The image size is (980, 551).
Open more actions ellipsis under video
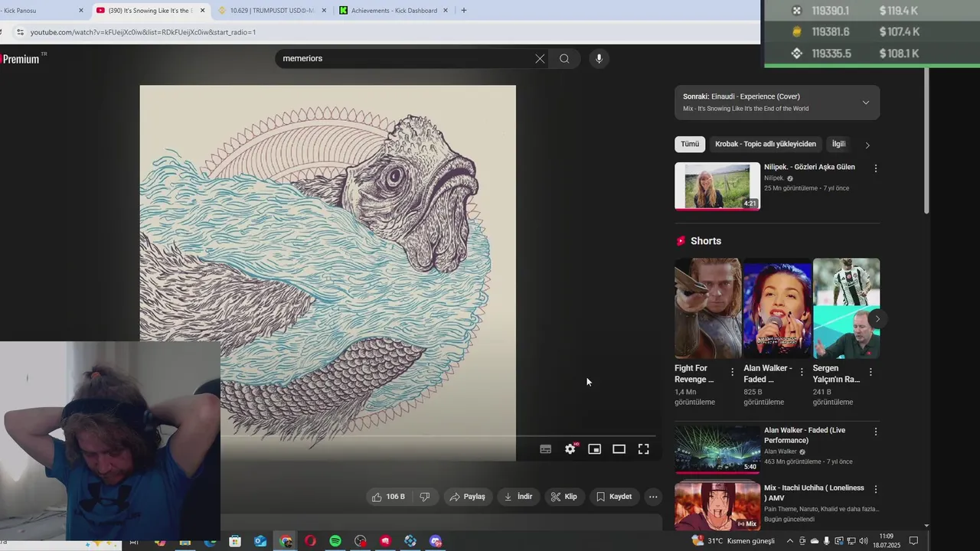coord(653,497)
